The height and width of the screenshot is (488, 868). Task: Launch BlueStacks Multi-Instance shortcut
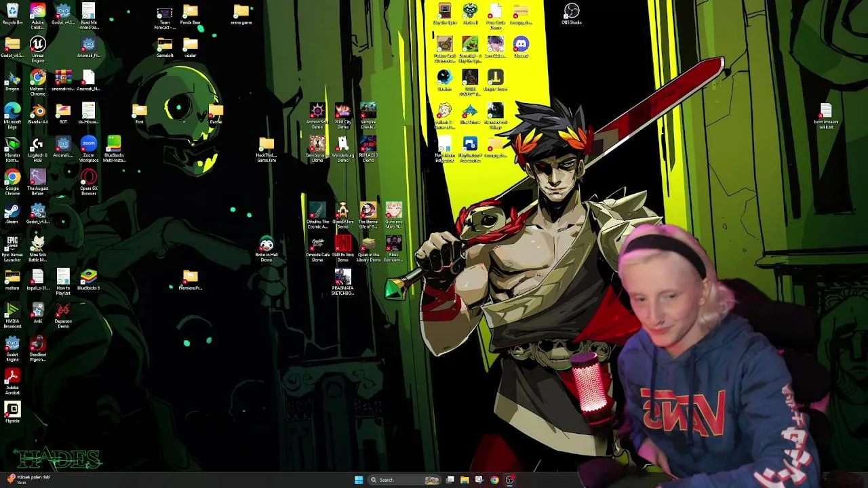pyautogui.click(x=114, y=148)
